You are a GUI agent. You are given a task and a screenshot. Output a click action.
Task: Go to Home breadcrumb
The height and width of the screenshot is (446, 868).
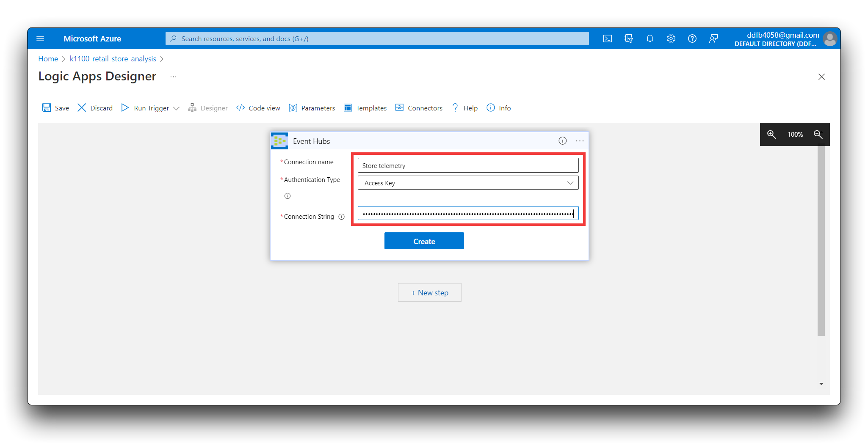coord(48,59)
